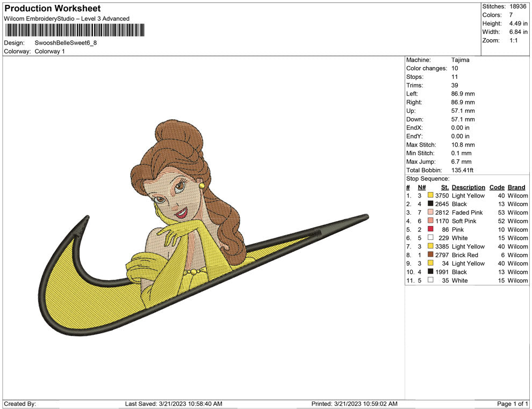Select the Soft Pink color swatch

coord(430,221)
